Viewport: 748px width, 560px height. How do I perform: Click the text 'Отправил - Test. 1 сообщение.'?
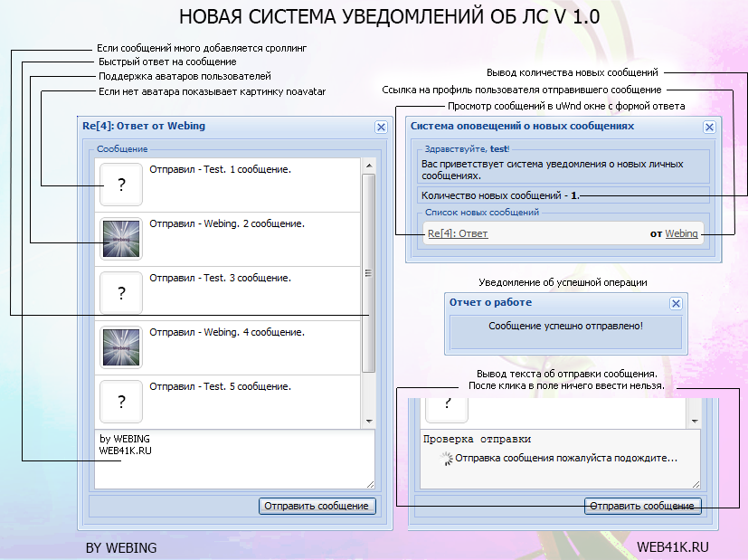221,169
